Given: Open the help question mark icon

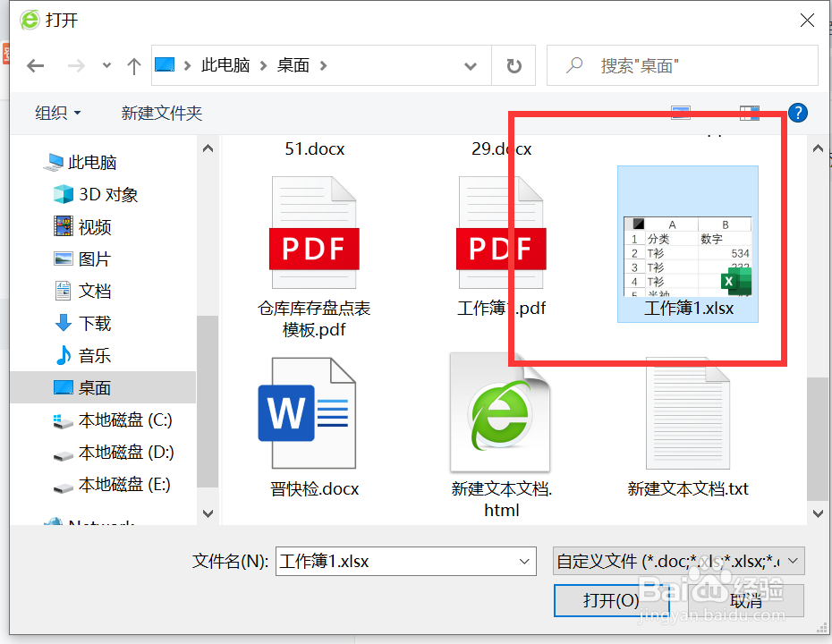Looking at the screenshot, I should pyautogui.click(x=797, y=113).
